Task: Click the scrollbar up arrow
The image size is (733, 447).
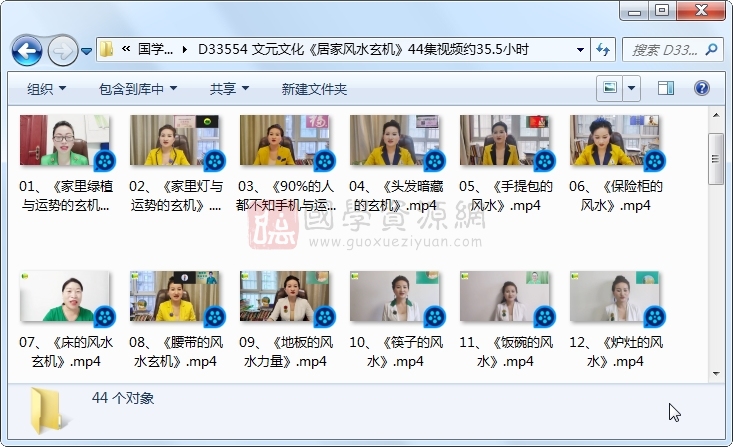Action: click(x=716, y=115)
